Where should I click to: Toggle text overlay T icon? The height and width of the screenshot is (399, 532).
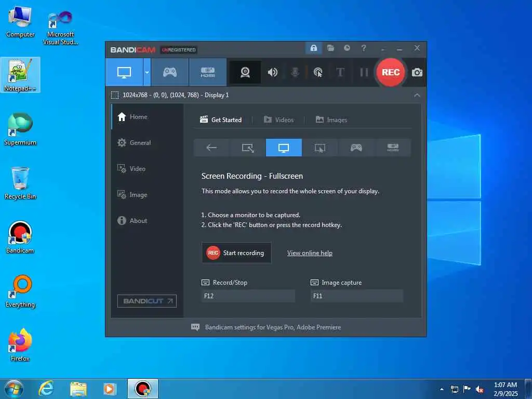(x=340, y=72)
